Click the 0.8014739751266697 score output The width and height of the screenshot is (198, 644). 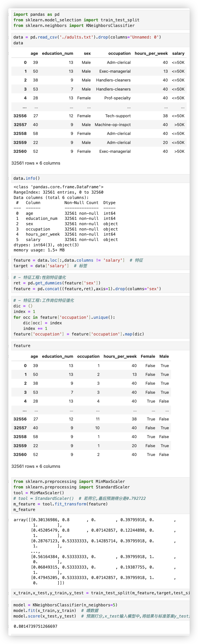pyautogui.click(x=36, y=626)
